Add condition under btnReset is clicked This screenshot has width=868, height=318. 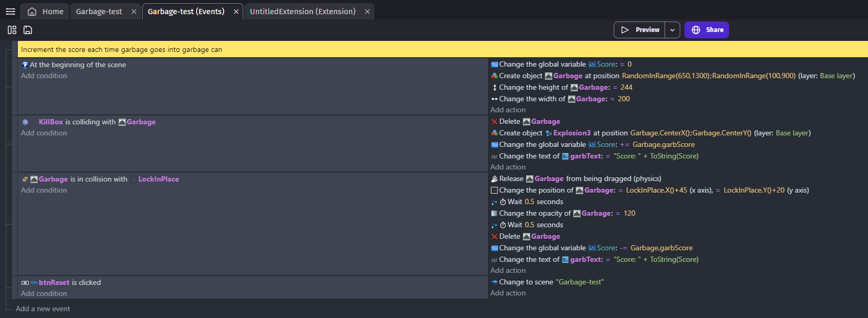44,293
